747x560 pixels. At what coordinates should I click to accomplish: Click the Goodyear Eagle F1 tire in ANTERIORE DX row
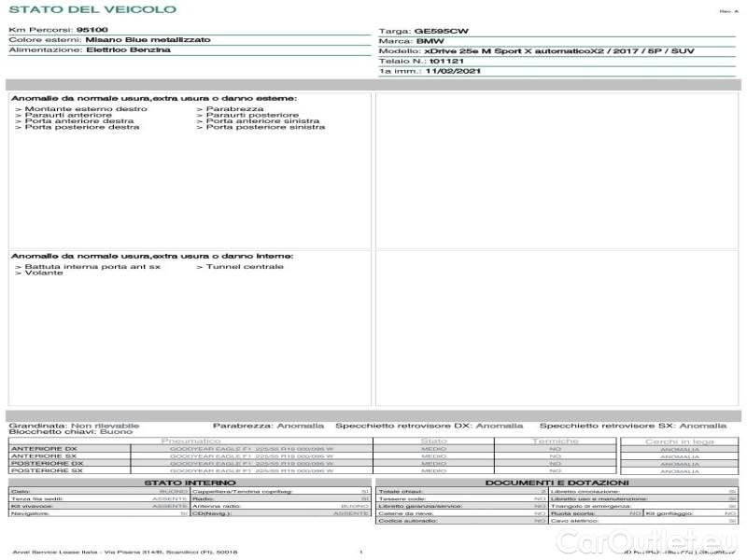click(x=251, y=449)
